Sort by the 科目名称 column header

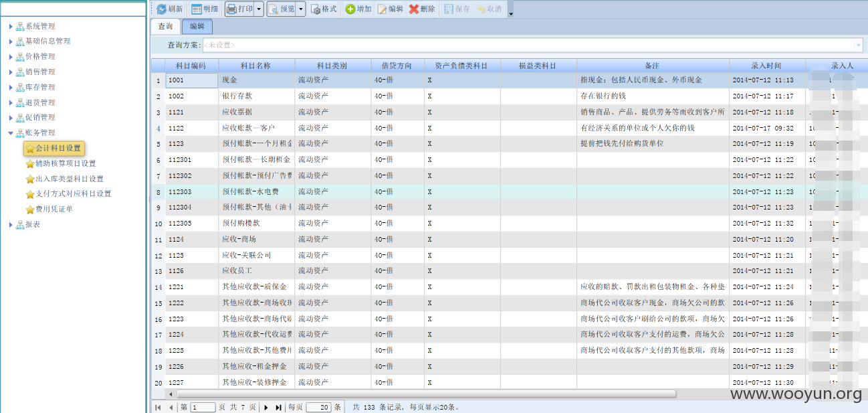pyautogui.click(x=257, y=66)
